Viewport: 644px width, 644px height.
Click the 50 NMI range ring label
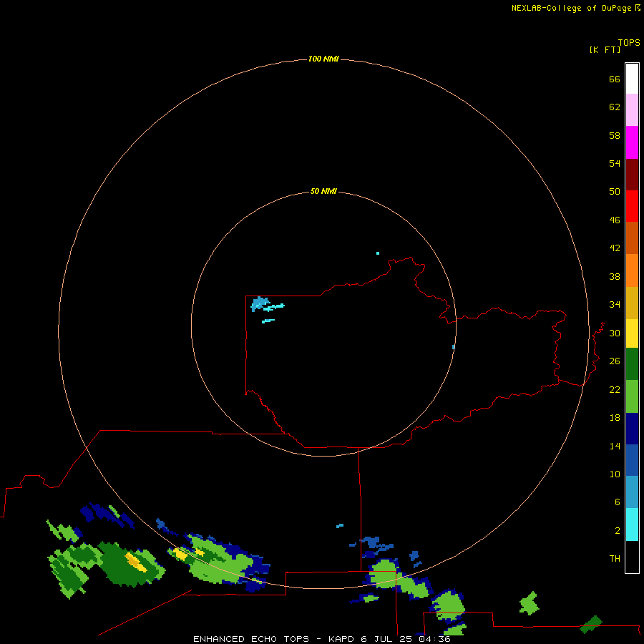click(x=323, y=191)
